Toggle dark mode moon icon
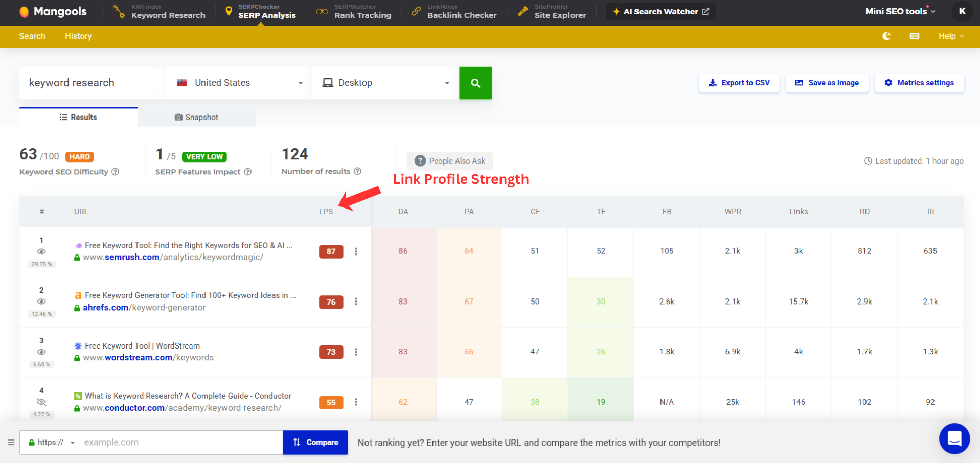Screen dimensions: 980x463 [x=886, y=36]
